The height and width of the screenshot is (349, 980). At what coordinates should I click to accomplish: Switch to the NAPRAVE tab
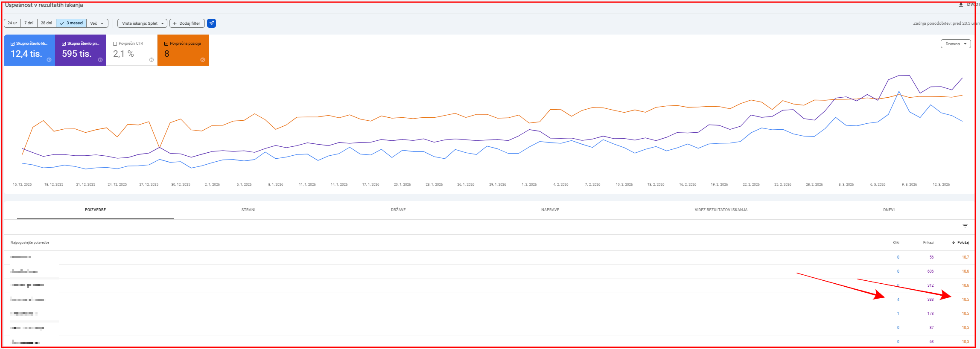click(550, 210)
